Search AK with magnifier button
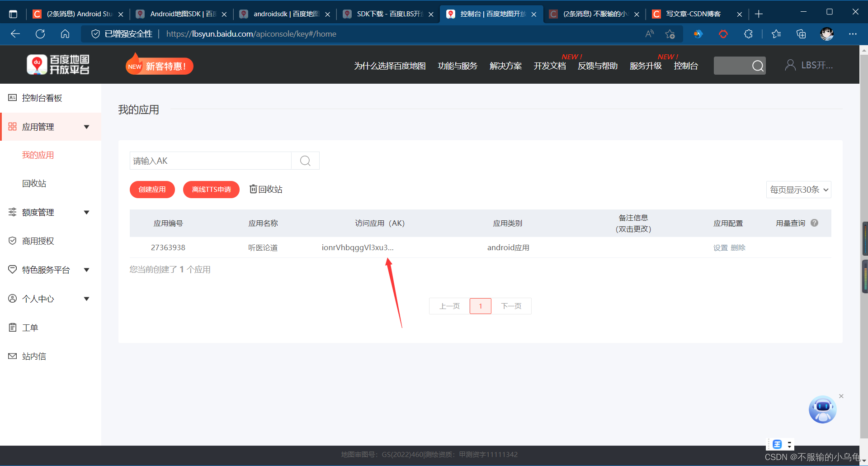868x466 pixels. coord(305,161)
